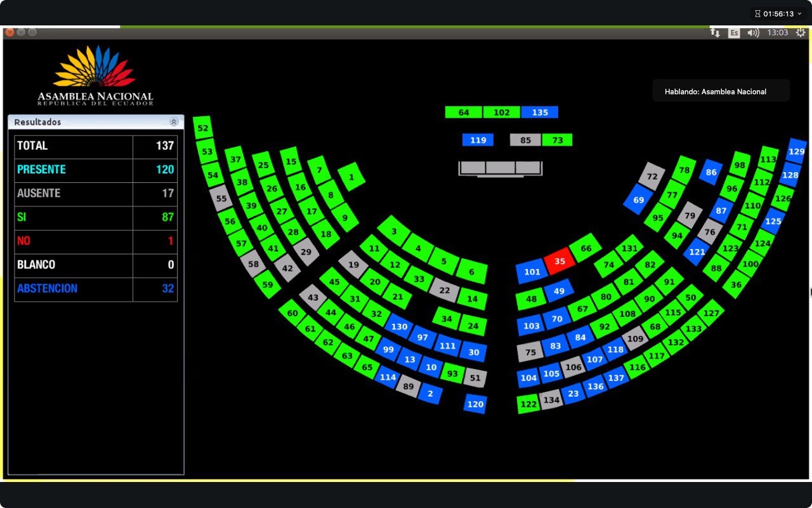Click the volume speaker icon
This screenshot has height=508, width=812.
753,32
